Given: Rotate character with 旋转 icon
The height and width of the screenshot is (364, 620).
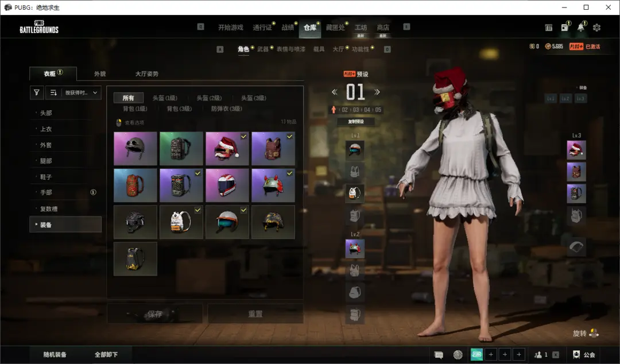Looking at the screenshot, I should point(594,333).
